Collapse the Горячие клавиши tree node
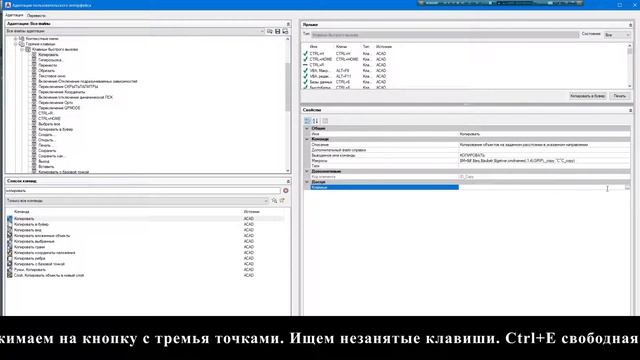The width and height of the screenshot is (640, 360). [16, 44]
